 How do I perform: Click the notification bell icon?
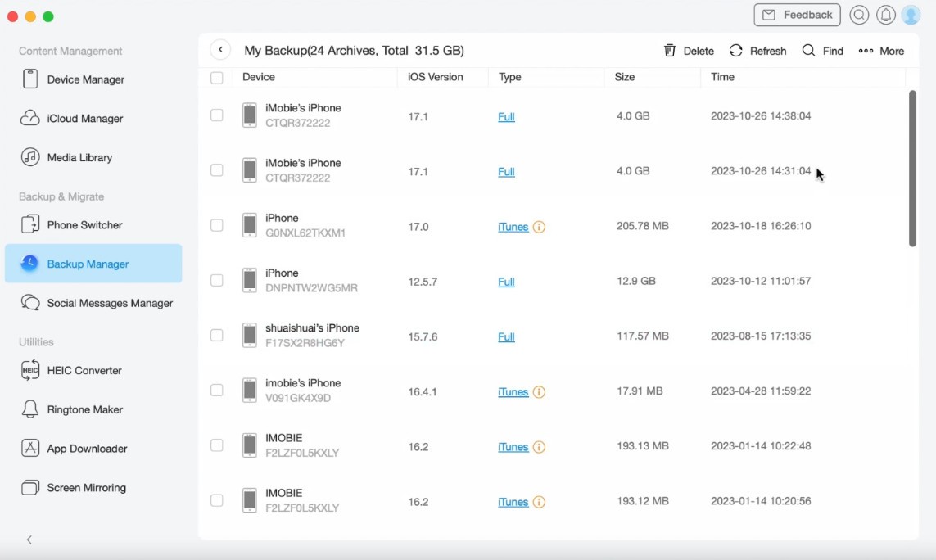885,15
